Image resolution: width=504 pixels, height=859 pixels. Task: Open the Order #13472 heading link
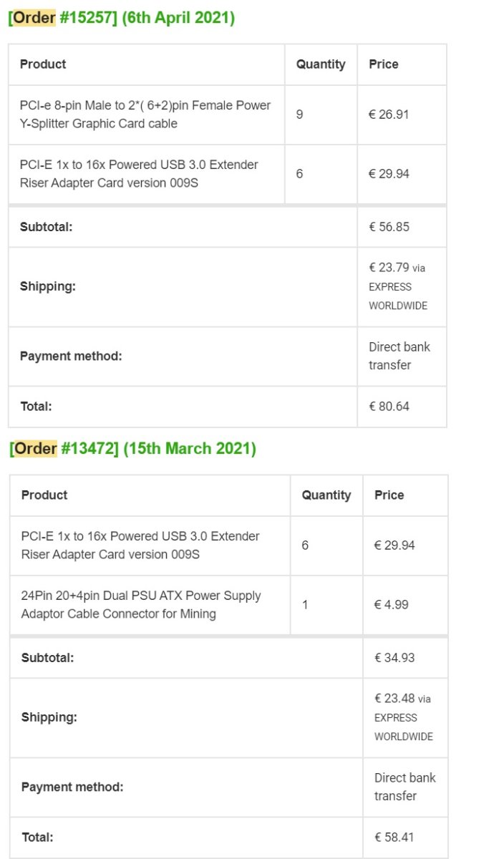132,449
